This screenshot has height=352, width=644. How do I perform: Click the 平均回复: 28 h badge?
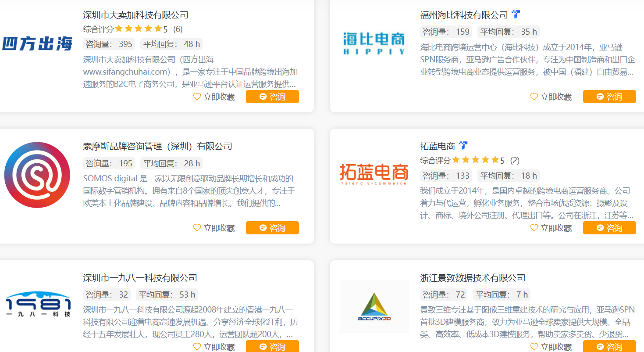(171, 163)
